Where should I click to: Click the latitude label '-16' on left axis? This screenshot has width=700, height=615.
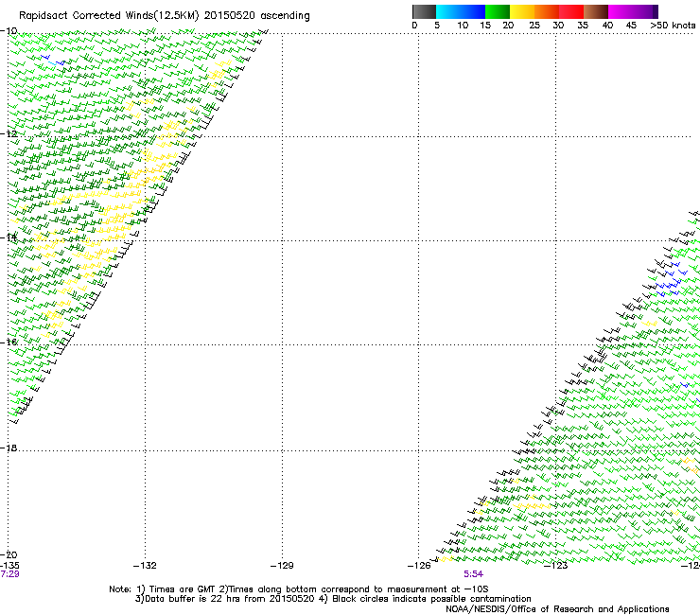(8, 343)
